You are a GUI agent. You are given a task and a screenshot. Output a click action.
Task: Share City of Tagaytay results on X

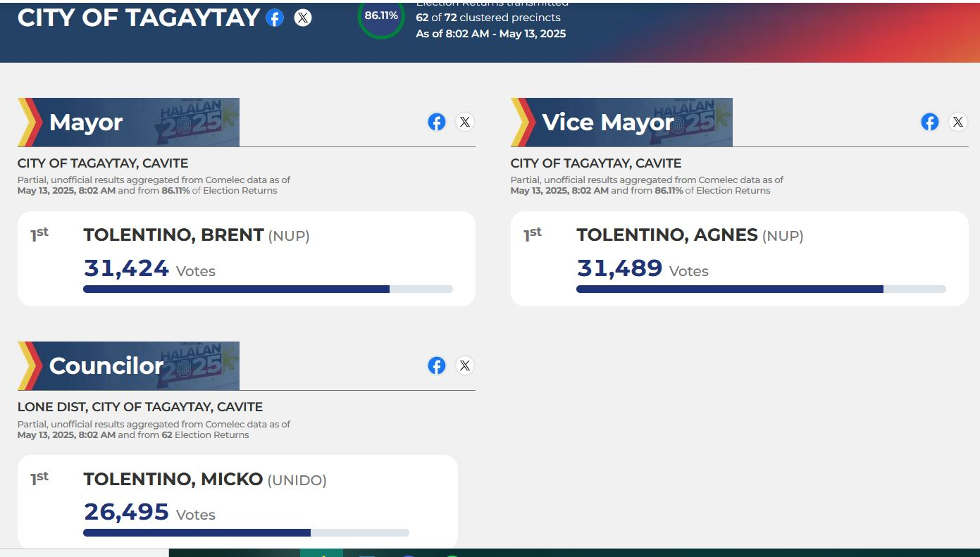[x=303, y=18]
